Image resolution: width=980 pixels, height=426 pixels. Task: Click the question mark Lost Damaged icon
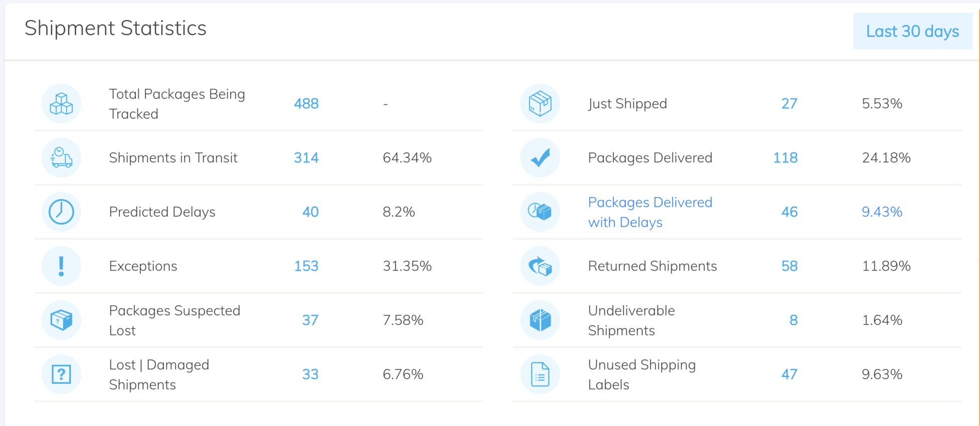point(61,374)
